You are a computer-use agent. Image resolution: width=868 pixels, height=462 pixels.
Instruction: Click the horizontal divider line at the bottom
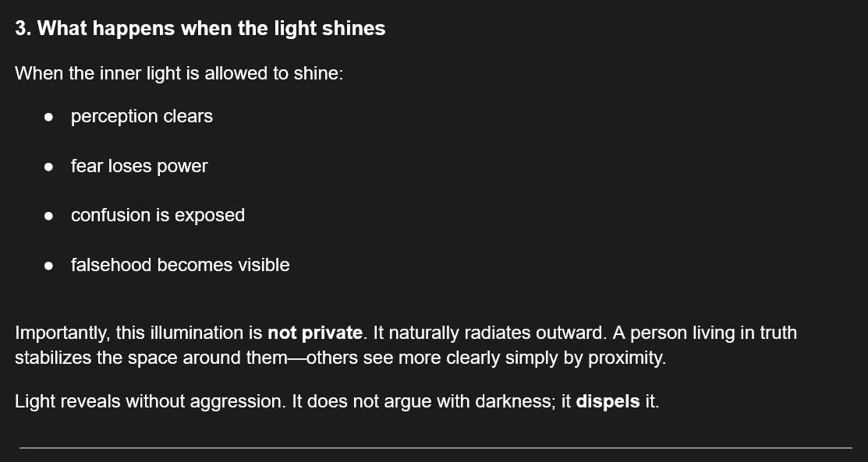[435, 448]
